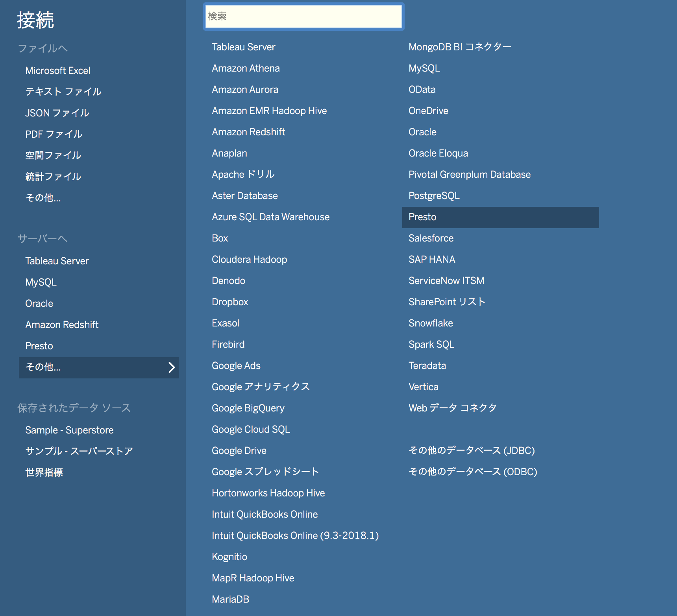Select Oracle Eloqua connector
Viewport: 677px width, 616px height.
pos(438,153)
